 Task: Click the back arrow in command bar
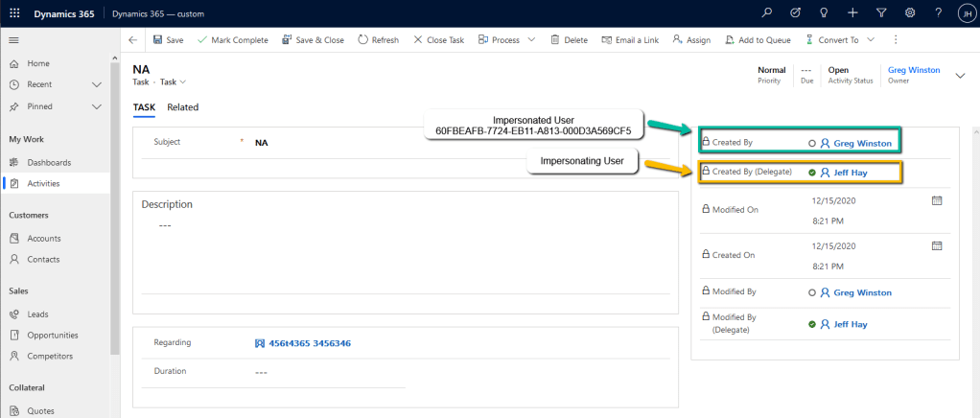132,40
